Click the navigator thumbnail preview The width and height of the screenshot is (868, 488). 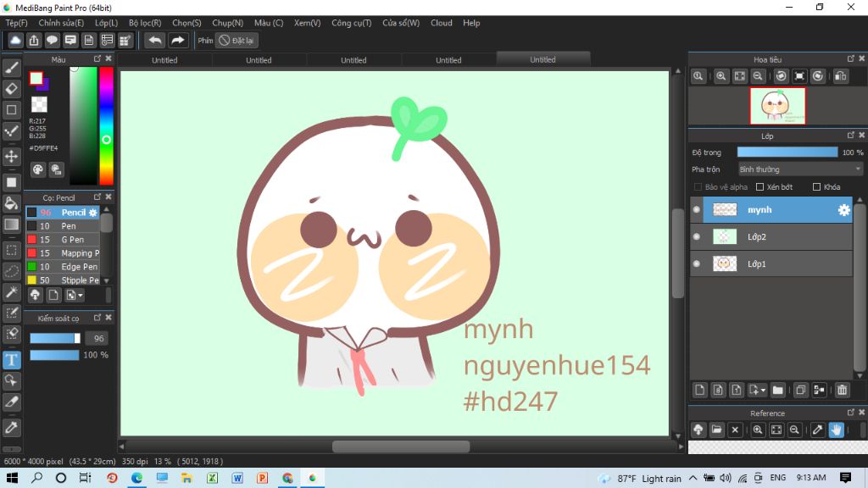coord(777,106)
